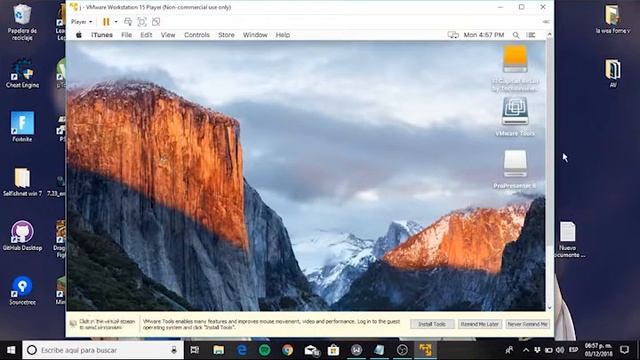
Task: Open the Windows Action Center notifications icon
Action: (624, 350)
